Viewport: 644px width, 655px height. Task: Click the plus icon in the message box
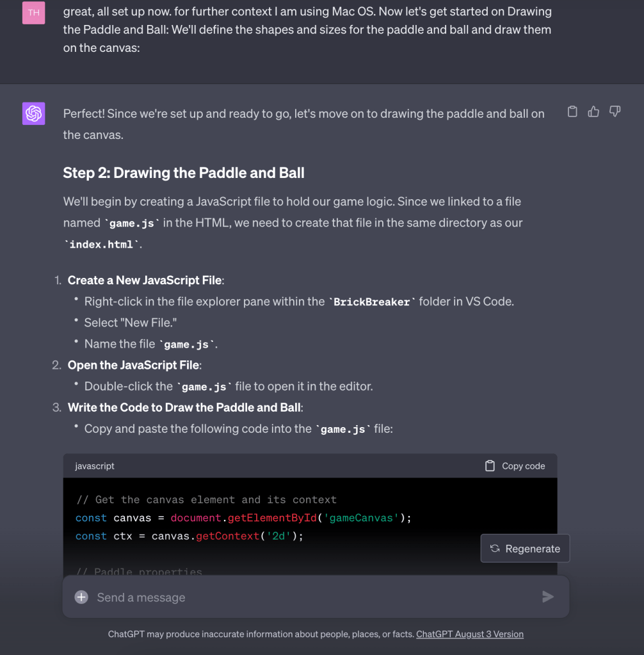pyautogui.click(x=81, y=597)
